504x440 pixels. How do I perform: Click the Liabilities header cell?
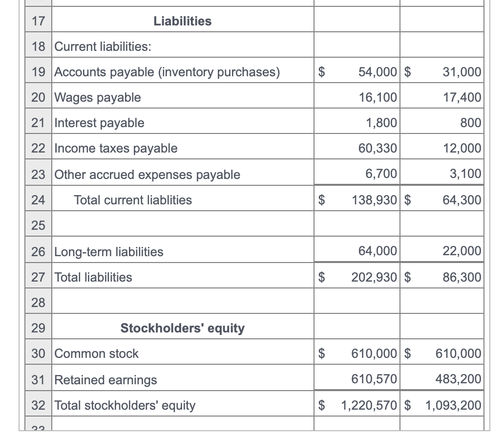point(182,21)
